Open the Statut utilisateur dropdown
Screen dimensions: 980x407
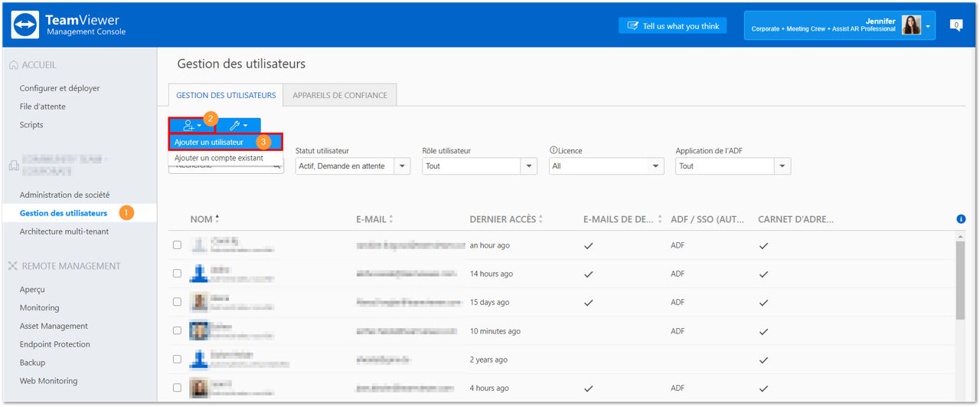click(x=352, y=166)
